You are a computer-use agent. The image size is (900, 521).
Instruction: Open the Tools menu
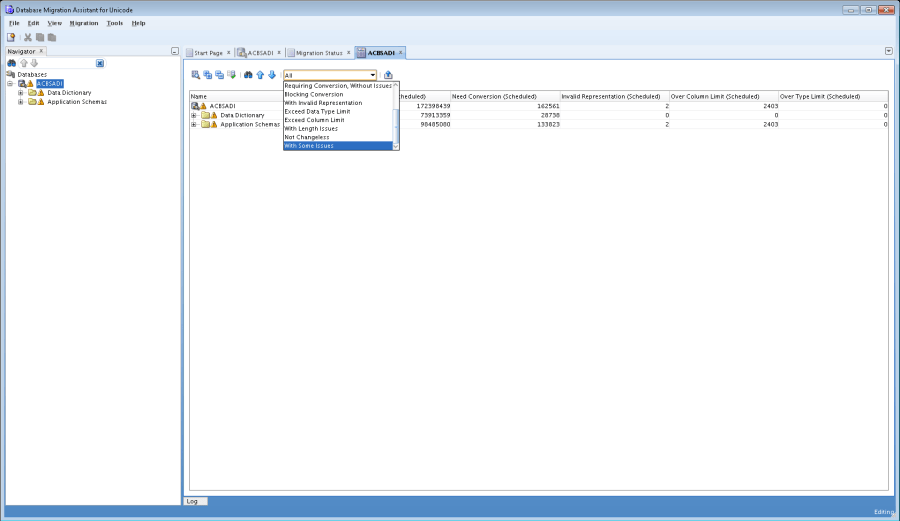tap(115, 24)
